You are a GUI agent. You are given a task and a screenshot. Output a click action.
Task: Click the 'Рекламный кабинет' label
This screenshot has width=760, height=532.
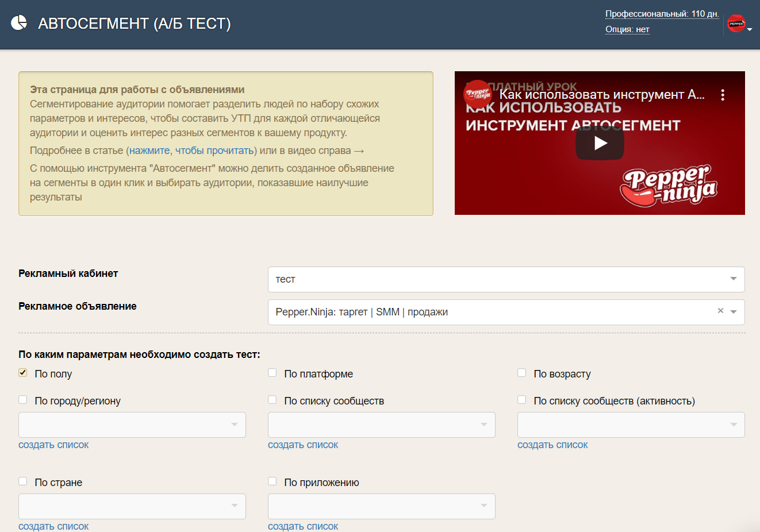(68, 273)
